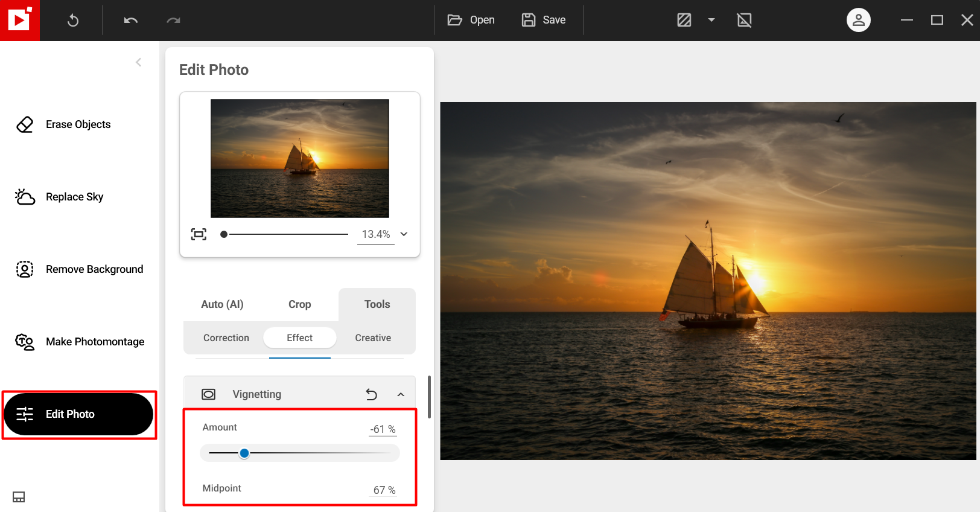Undo the last edit
This screenshot has height=512, width=980.
[x=131, y=21]
